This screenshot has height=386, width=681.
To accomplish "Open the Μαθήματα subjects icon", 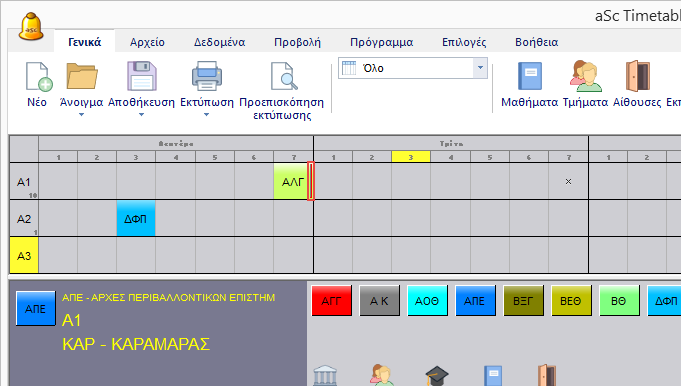I will coord(530,76).
